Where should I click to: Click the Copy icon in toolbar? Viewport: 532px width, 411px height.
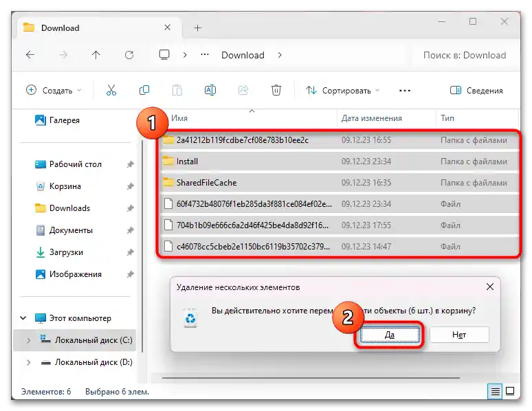(144, 90)
